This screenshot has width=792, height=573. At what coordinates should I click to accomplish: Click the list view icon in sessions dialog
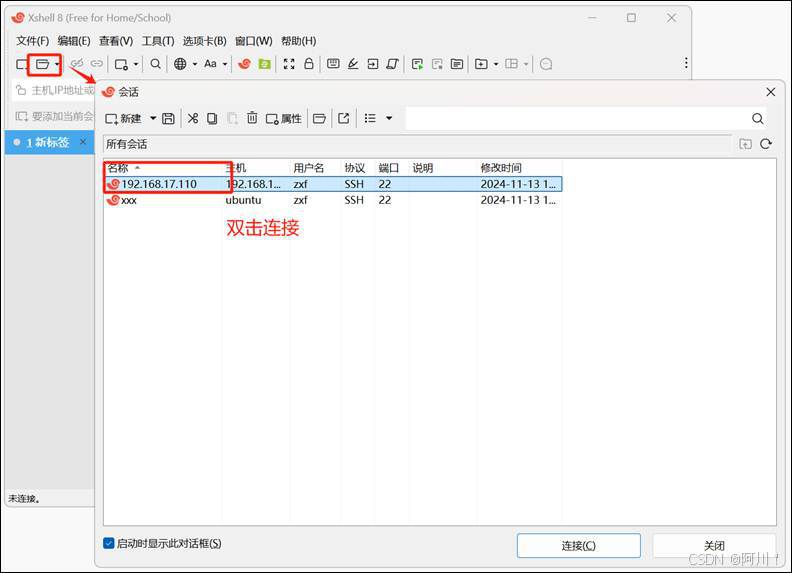[370, 118]
